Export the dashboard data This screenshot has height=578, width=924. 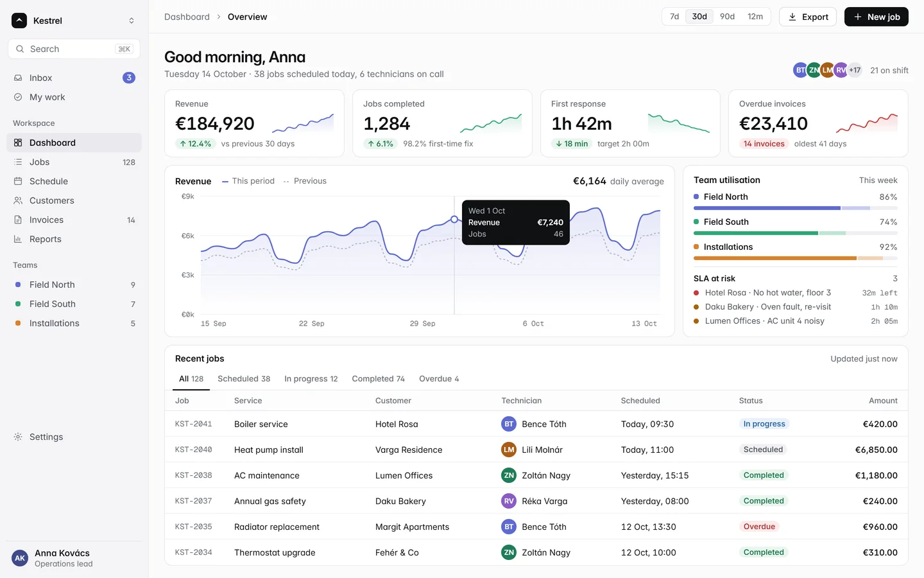pos(808,17)
